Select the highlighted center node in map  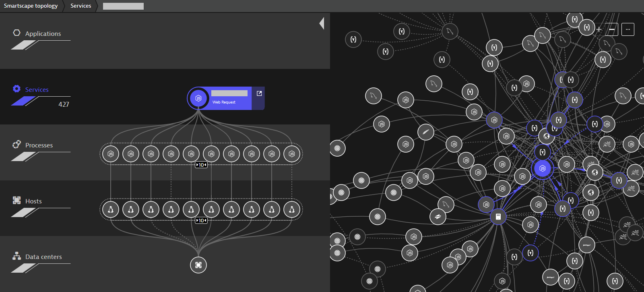pyautogui.click(x=542, y=168)
